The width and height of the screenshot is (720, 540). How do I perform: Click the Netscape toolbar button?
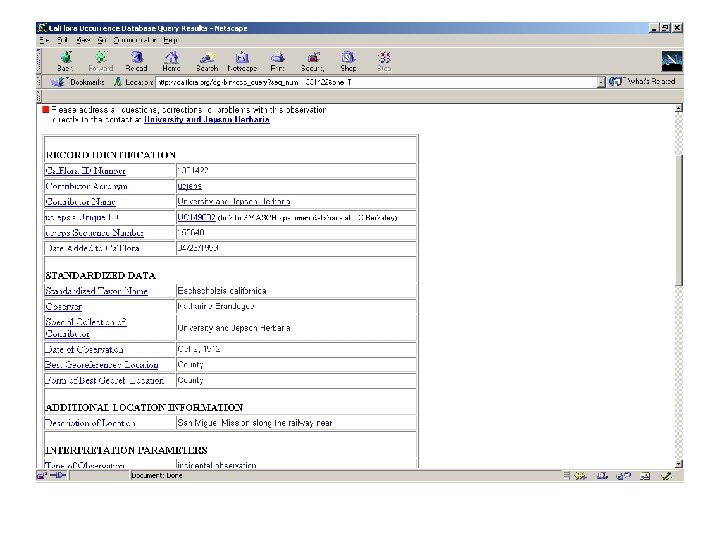click(242, 61)
